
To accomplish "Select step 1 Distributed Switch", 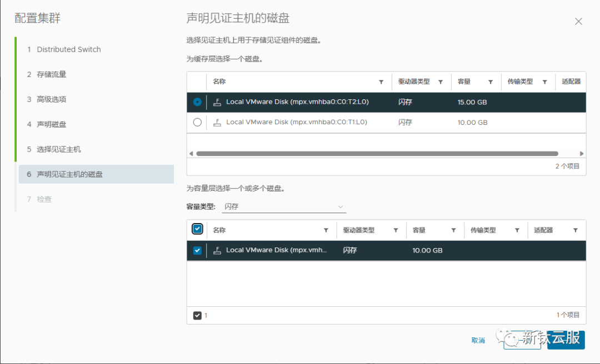I will (x=68, y=49).
